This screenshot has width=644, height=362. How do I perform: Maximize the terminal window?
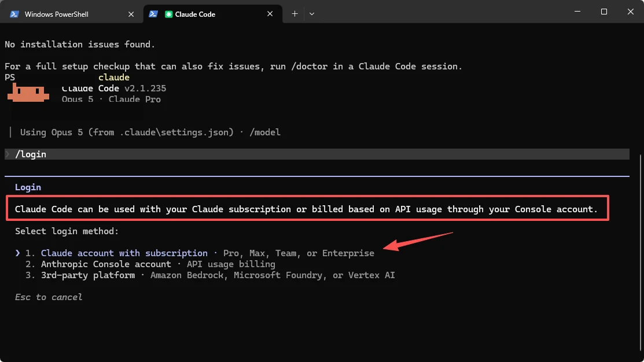pyautogui.click(x=603, y=12)
